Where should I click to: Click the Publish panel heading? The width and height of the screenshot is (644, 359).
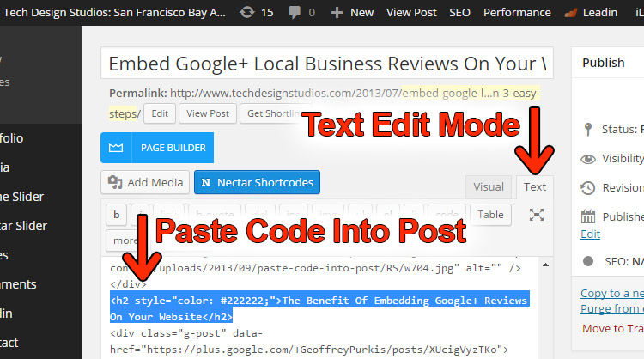pyautogui.click(x=604, y=63)
